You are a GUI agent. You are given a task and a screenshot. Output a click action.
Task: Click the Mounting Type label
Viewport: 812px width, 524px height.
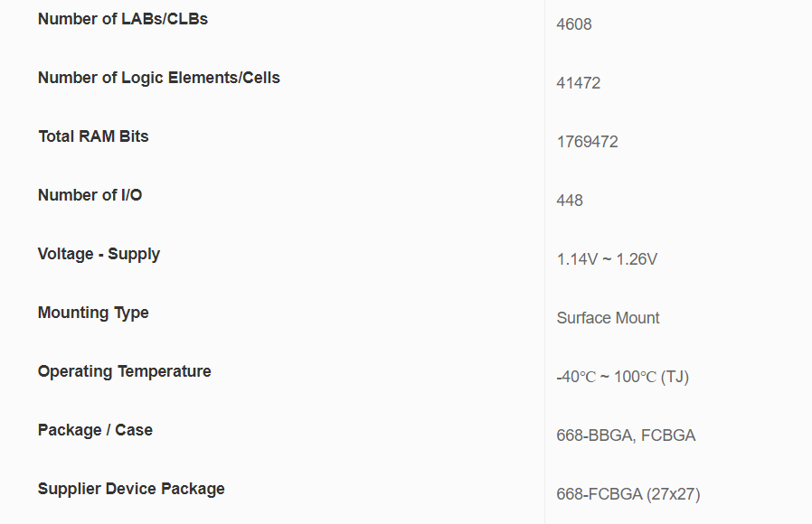93,313
